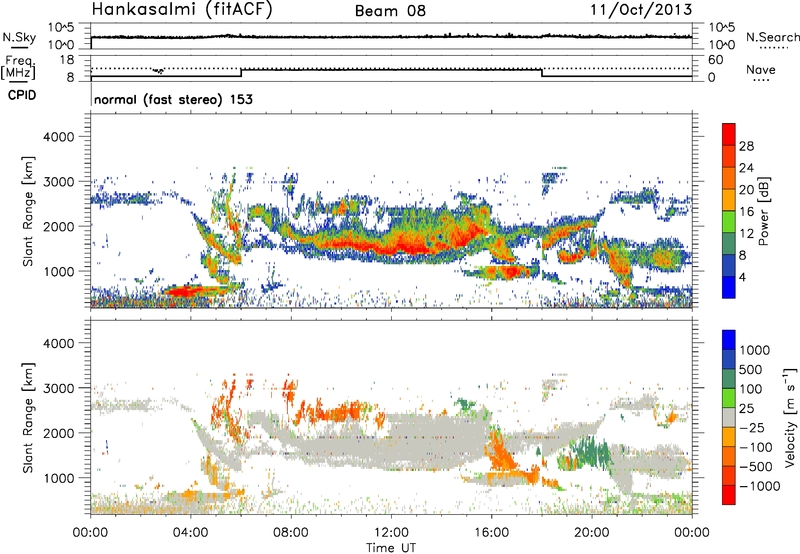Click the '500' tick on velocity colorbar

click(x=750, y=369)
